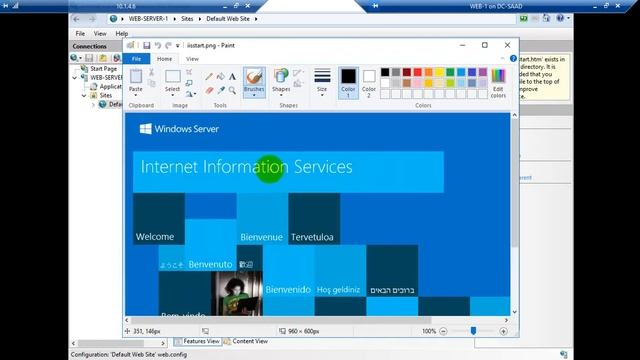The width and height of the screenshot is (640, 360).
Task: Pick the green color swatch
Action: 450,72
